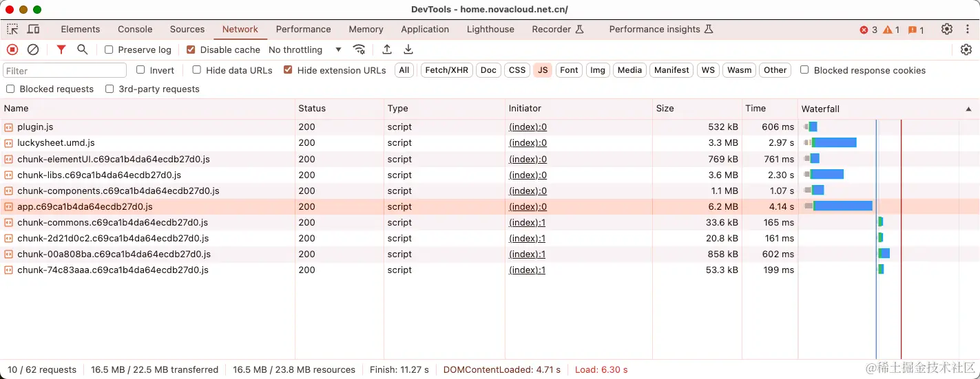Open the Console tab
980x379 pixels.
tap(135, 29)
